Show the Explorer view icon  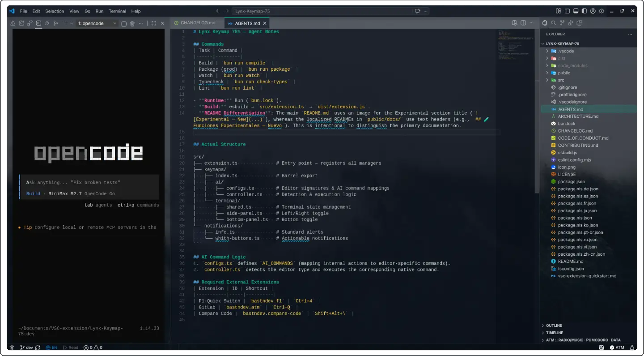point(545,23)
